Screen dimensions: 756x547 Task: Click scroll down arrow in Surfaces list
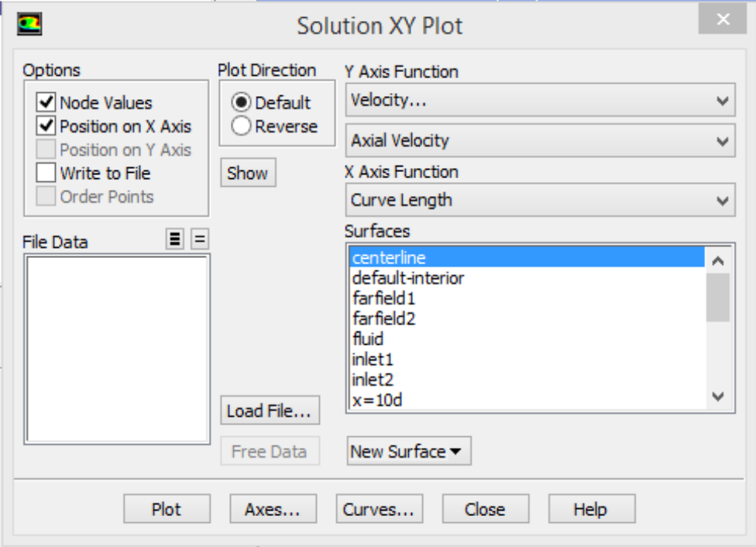[x=718, y=397]
